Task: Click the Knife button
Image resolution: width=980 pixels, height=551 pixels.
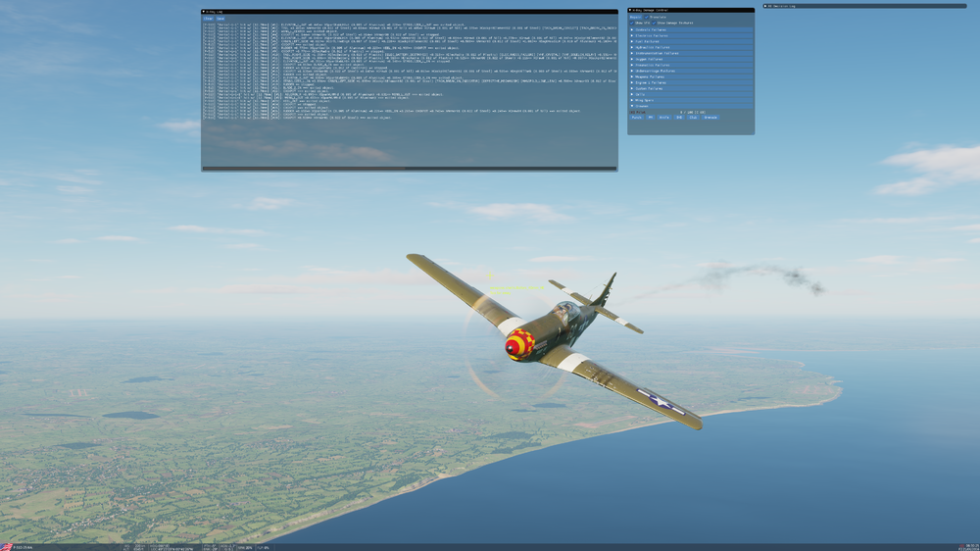Action: pos(663,117)
